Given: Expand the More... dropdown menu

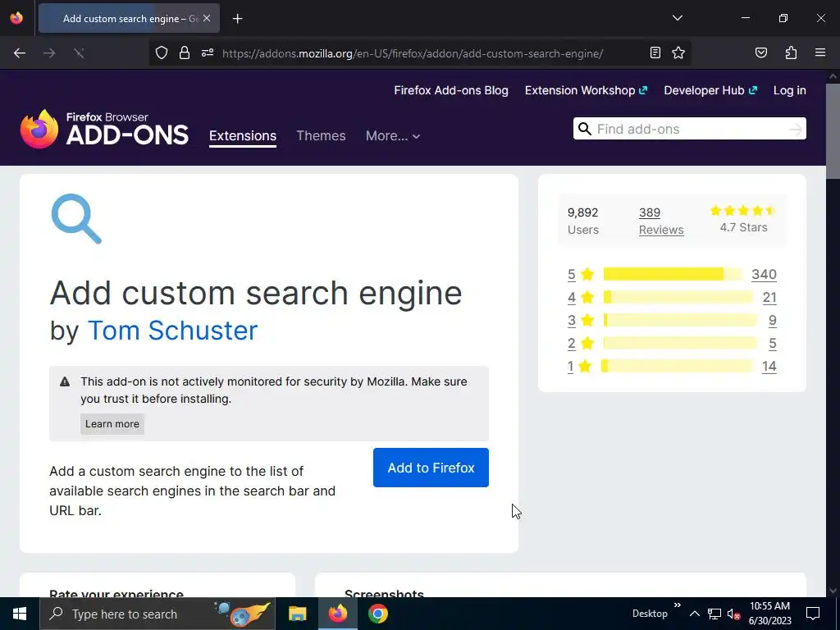Looking at the screenshot, I should [x=393, y=135].
